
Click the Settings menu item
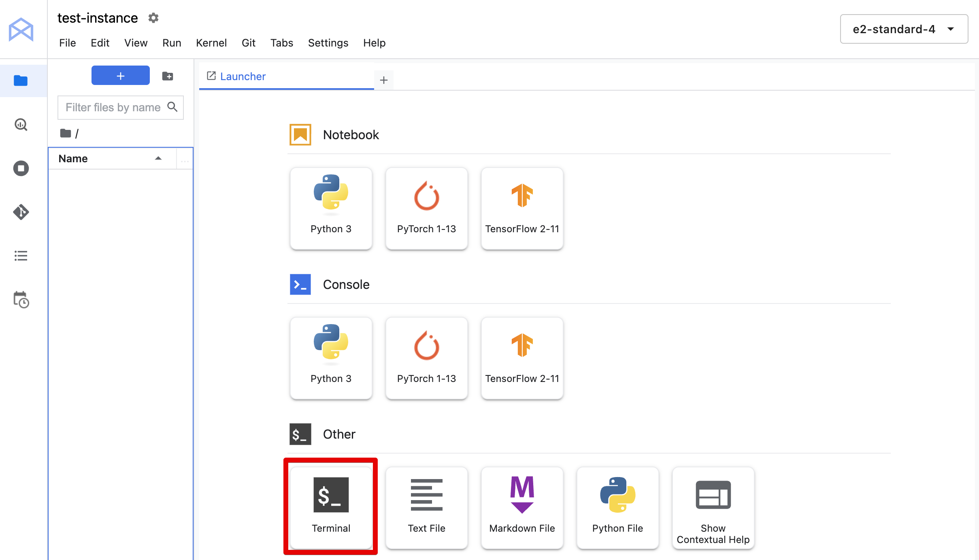(x=328, y=42)
